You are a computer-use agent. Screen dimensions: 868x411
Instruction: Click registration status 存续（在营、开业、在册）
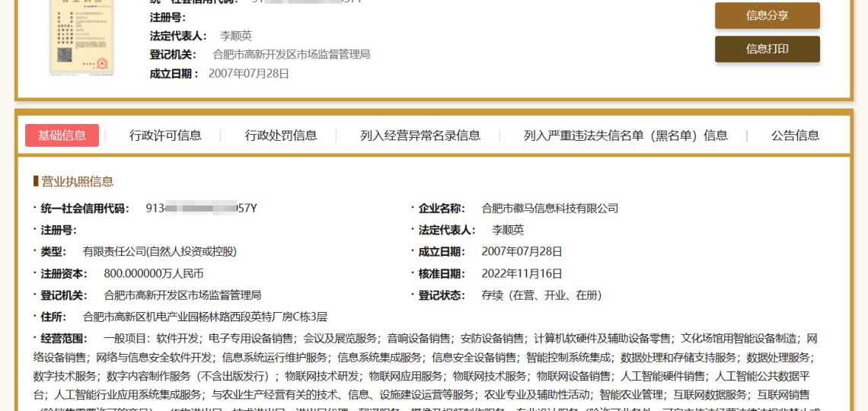click(x=541, y=295)
